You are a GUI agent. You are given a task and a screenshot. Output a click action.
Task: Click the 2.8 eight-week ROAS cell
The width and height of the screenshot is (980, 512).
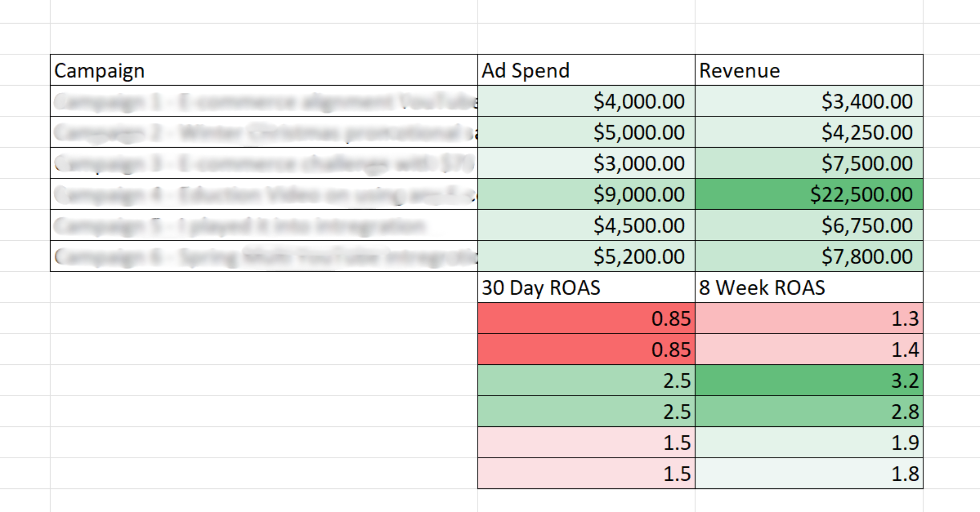click(x=809, y=411)
